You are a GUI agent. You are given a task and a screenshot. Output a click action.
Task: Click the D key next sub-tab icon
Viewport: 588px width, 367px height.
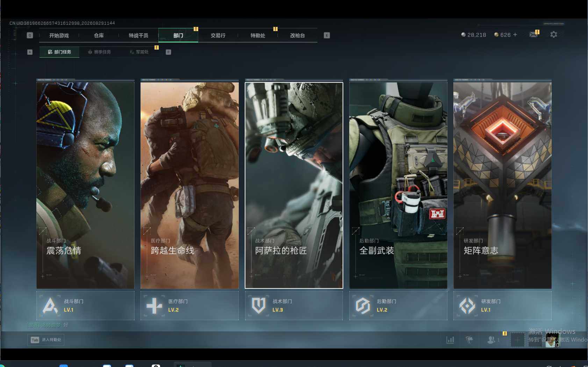(x=168, y=52)
